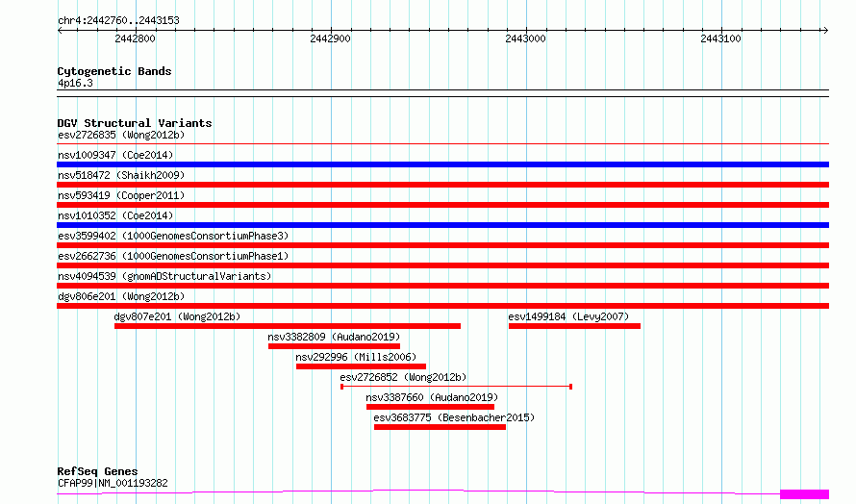This screenshot has height=504, width=856.
Task: Click the right arrow of the ruler
Action: [825, 30]
